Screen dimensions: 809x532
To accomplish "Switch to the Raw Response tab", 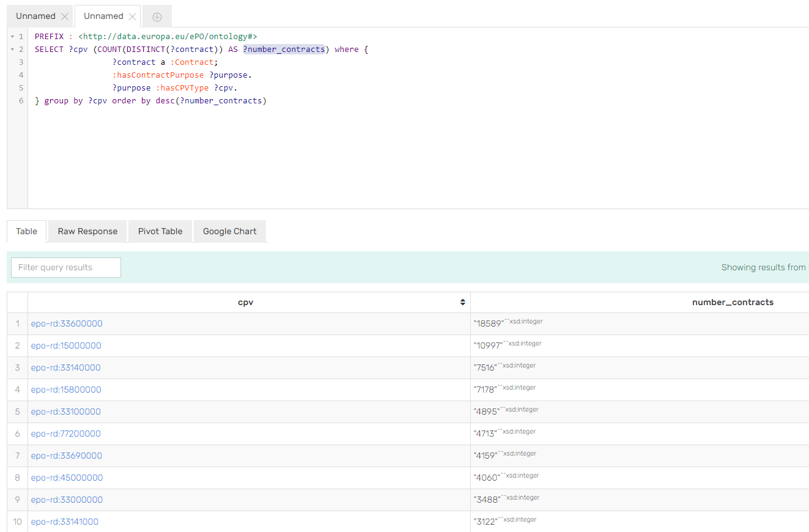I will [x=87, y=231].
